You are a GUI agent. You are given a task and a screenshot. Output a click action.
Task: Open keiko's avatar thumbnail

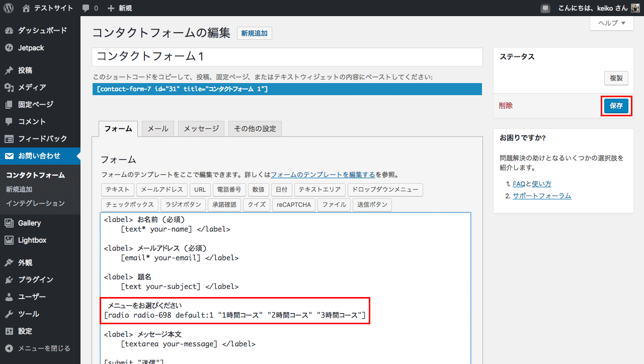635,8
